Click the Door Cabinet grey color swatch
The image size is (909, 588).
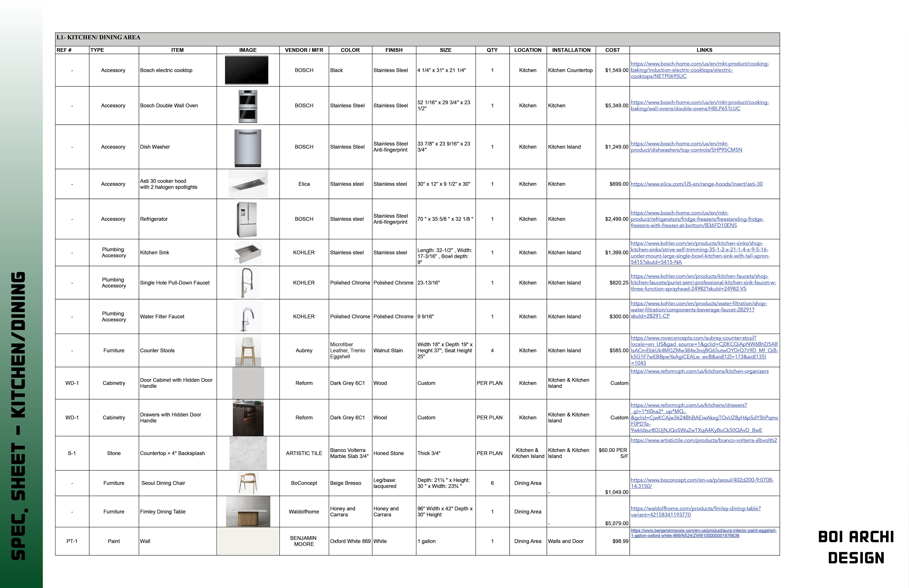(248, 383)
